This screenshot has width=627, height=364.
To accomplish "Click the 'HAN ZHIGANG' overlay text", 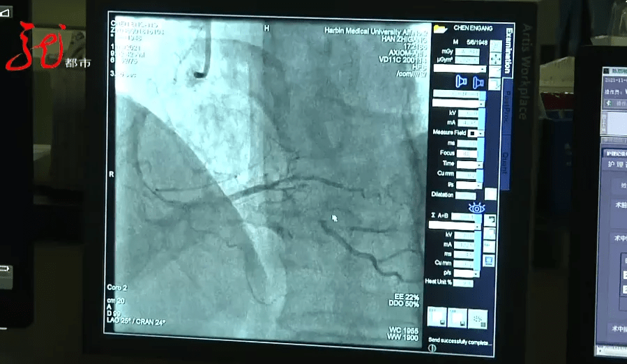I will coord(404,39).
